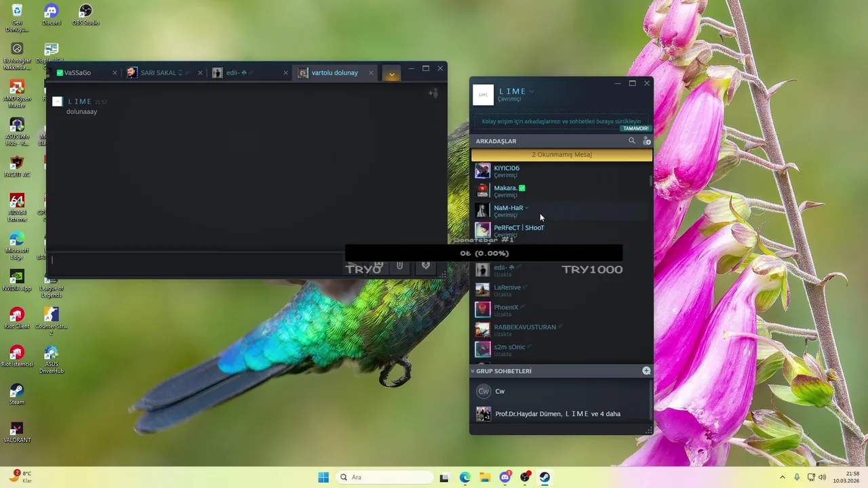Click the Windows Start button
This screenshot has width=868, height=488.
tap(323, 477)
